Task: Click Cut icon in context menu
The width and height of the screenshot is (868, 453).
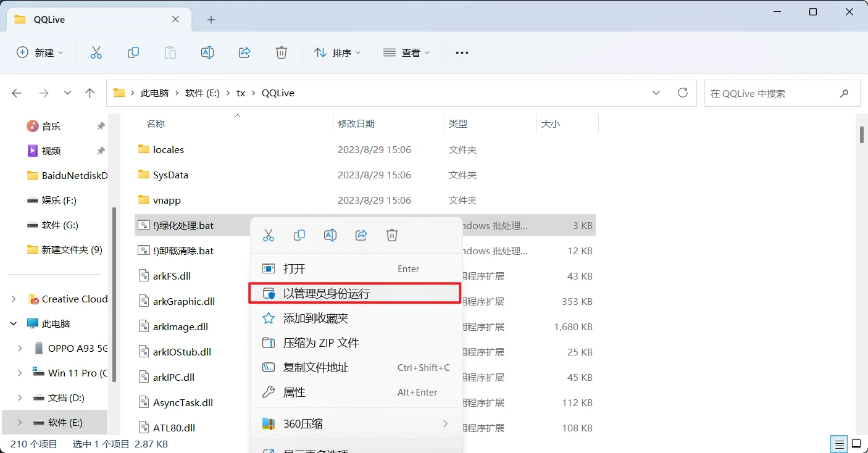Action: tap(269, 235)
